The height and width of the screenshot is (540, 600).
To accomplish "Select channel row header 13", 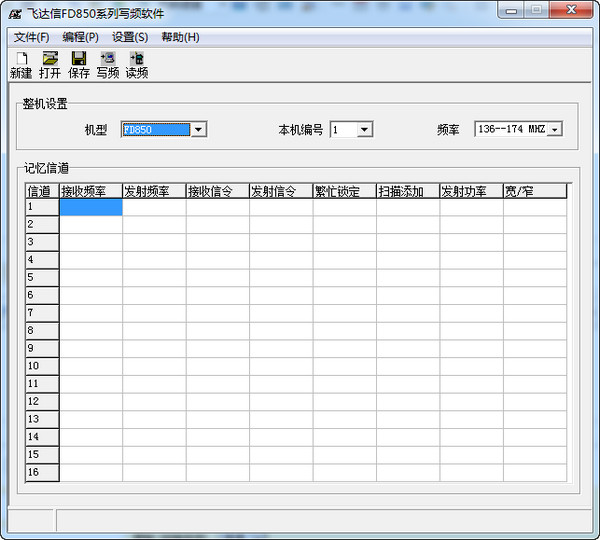I will pyautogui.click(x=42, y=419).
